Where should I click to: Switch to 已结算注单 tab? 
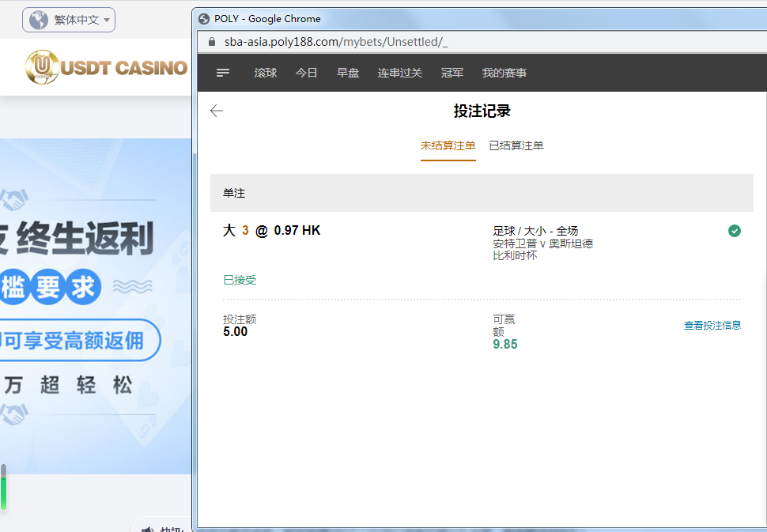[x=516, y=145]
